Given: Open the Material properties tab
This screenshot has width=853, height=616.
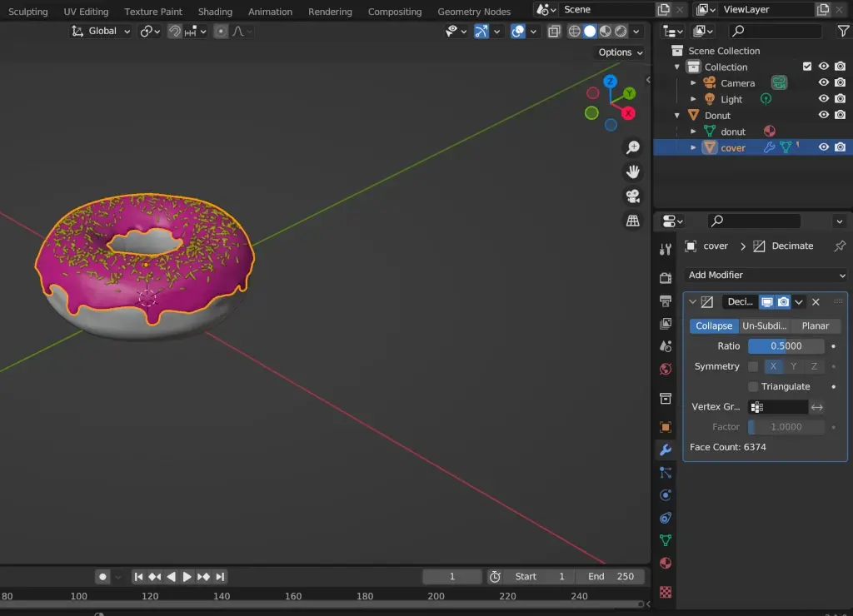Looking at the screenshot, I should tap(666, 564).
